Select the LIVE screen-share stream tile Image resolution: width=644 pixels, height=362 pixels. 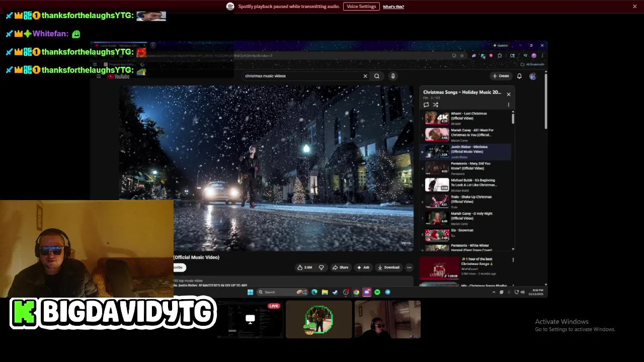click(250, 319)
